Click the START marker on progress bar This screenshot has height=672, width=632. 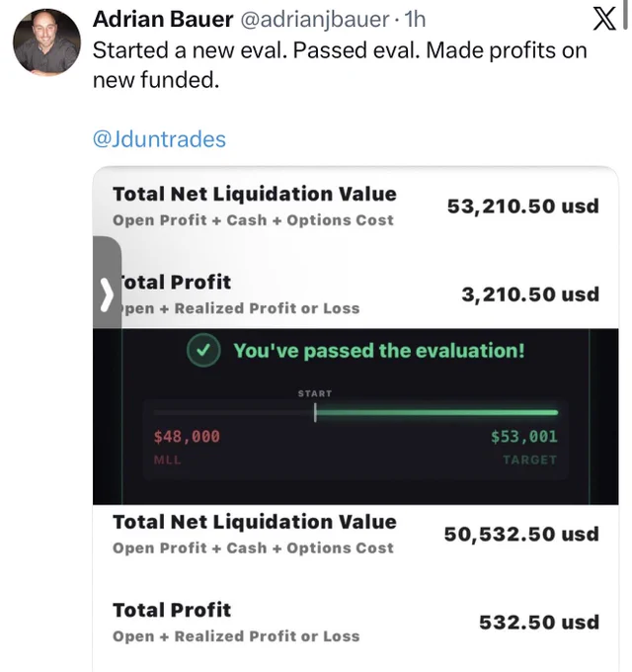(x=315, y=405)
